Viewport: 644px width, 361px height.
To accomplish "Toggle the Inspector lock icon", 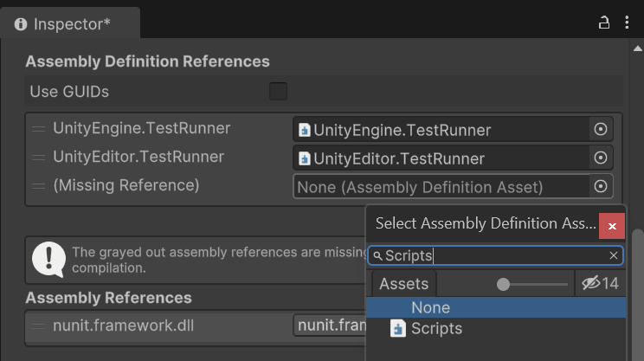I will (604, 23).
